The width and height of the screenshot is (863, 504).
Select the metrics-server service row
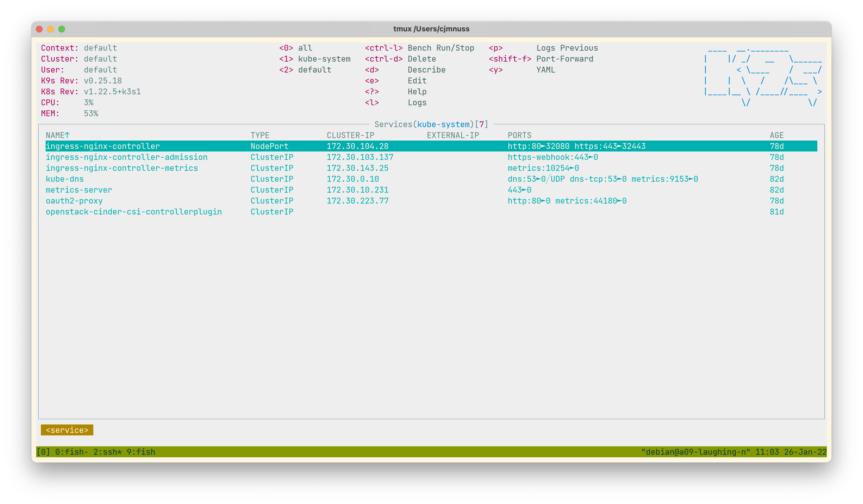click(79, 190)
